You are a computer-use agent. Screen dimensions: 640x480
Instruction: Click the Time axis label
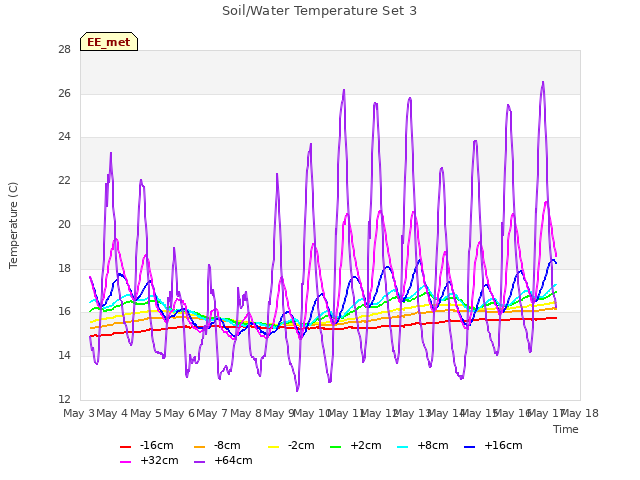[566, 429]
